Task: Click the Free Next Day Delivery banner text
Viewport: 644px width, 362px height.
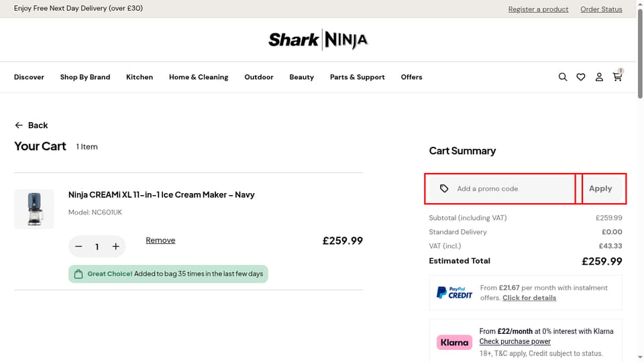Action: [78, 8]
